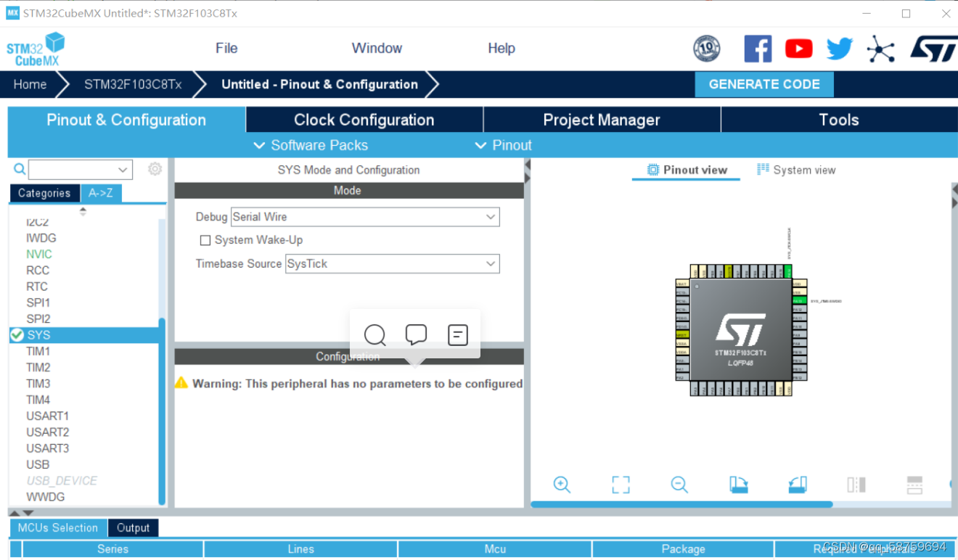Click the best fit icon in pinout toolbar
Image resolution: width=958 pixels, height=560 pixels.
pos(621,485)
